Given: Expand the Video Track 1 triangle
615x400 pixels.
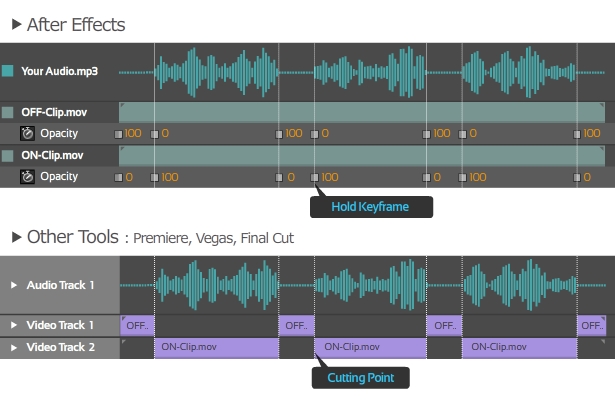Looking at the screenshot, I should click(14, 325).
